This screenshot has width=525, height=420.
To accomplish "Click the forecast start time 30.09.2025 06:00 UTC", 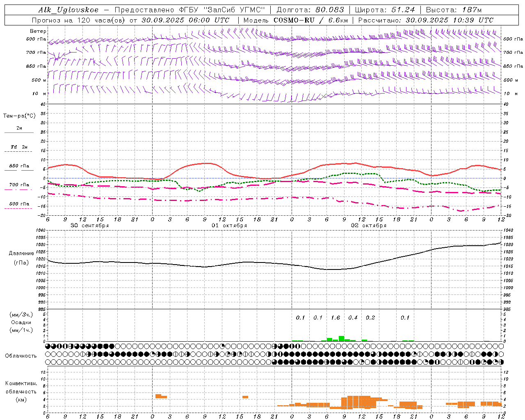I will point(185,20).
